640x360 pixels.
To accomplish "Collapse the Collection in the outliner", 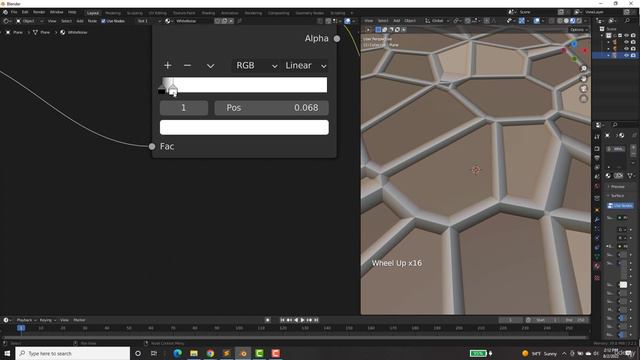I will [x=602, y=36].
